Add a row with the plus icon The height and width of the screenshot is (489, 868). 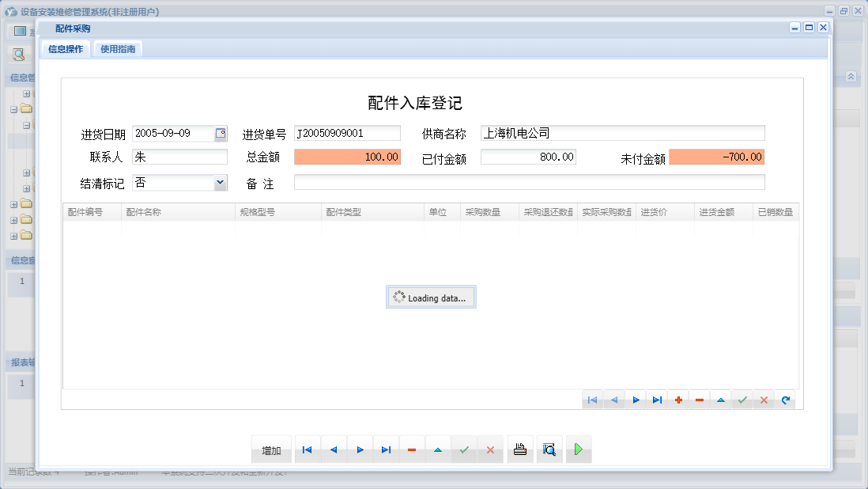point(677,400)
